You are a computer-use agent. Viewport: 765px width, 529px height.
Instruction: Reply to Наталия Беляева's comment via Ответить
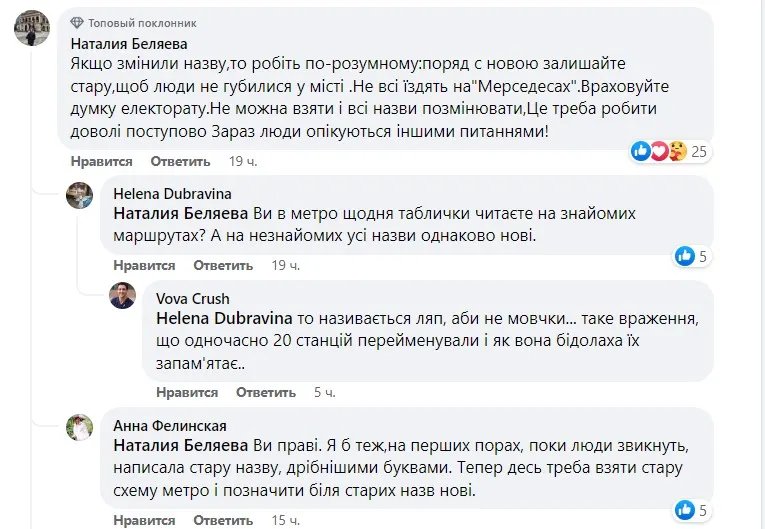(180, 161)
